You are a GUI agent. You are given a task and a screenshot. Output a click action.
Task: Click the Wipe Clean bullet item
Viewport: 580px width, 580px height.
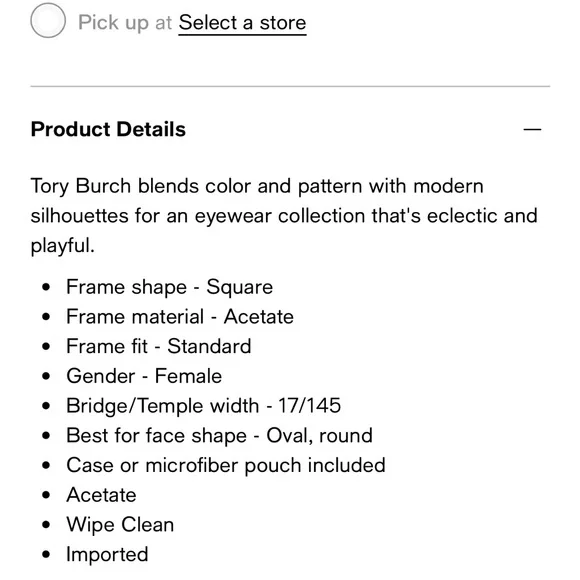point(120,525)
